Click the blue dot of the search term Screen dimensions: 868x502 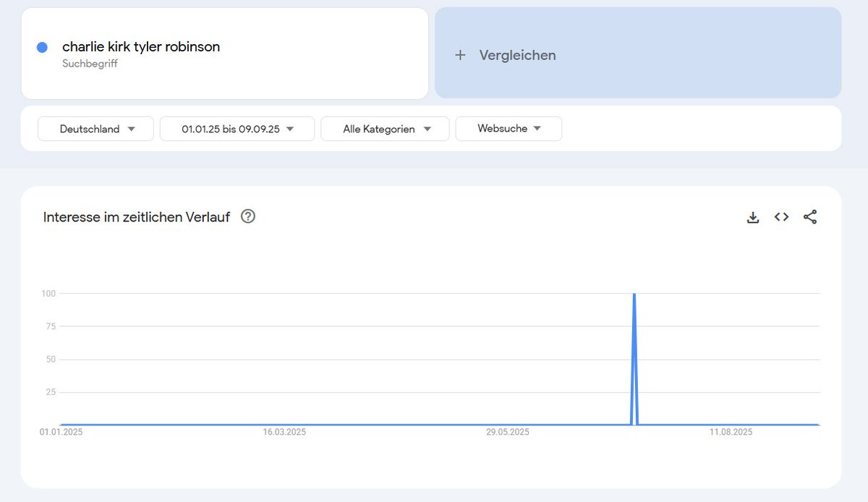(x=42, y=47)
